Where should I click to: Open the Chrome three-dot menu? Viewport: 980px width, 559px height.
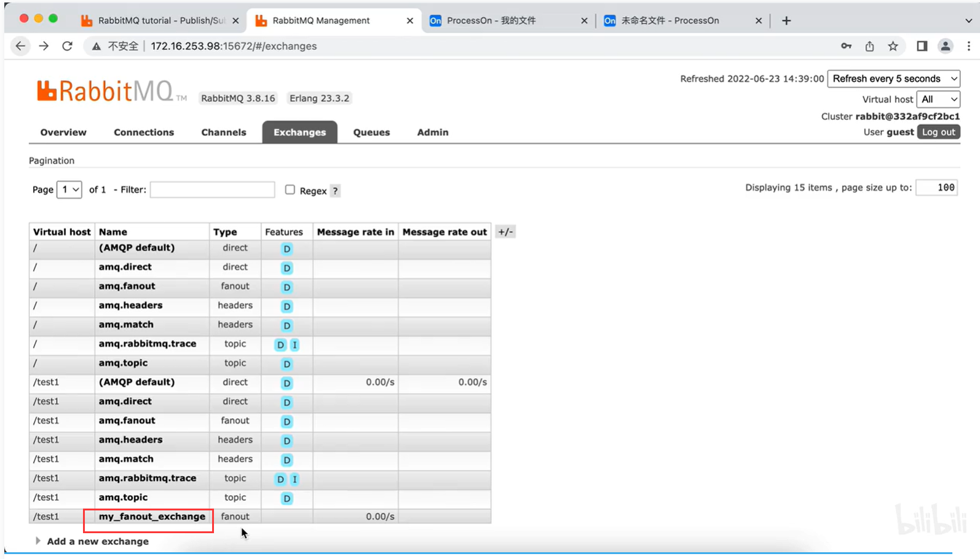[969, 46]
